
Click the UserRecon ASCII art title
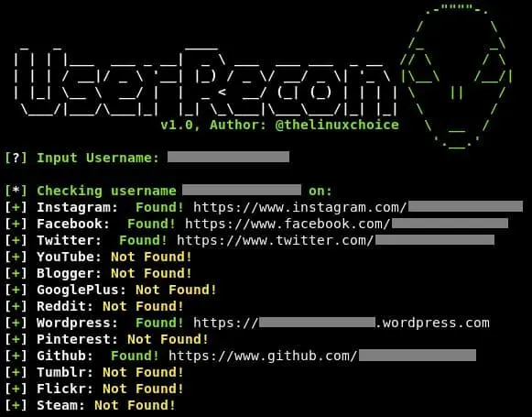[205, 82]
